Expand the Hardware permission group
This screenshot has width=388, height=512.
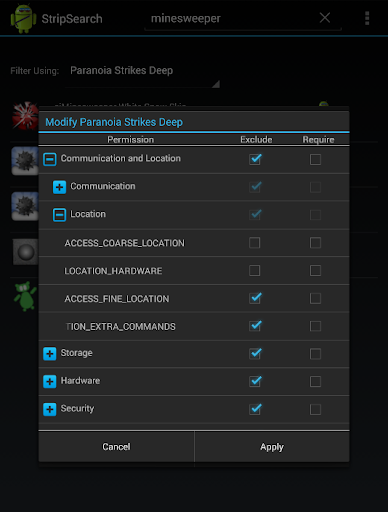click(x=50, y=381)
